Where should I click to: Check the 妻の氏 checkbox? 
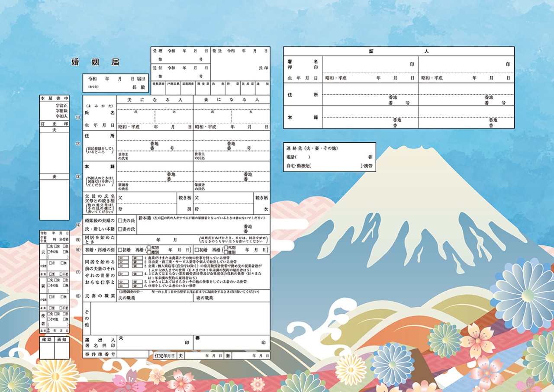click(x=120, y=229)
